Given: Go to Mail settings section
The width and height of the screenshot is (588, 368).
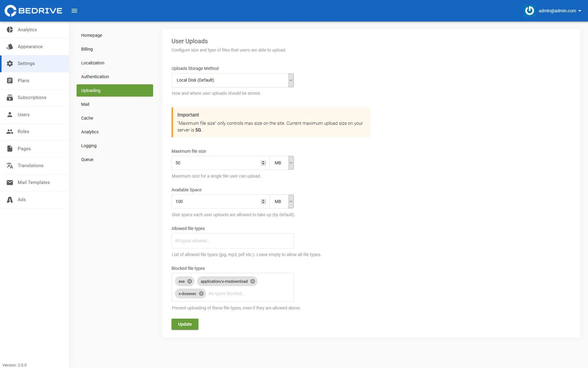Looking at the screenshot, I should point(85,104).
